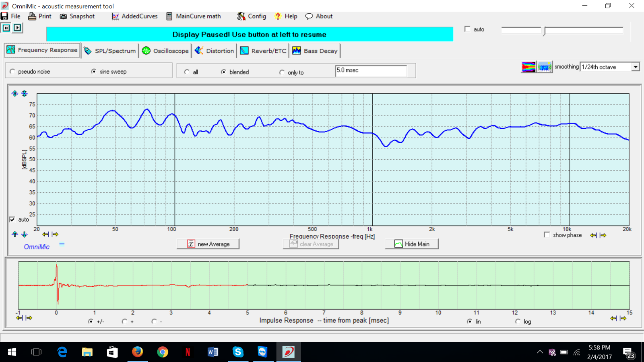The image size is (644, 362).
Task: Switch to the Frequency Response tab
Action: pyautogui.click(x=42, y=50)
